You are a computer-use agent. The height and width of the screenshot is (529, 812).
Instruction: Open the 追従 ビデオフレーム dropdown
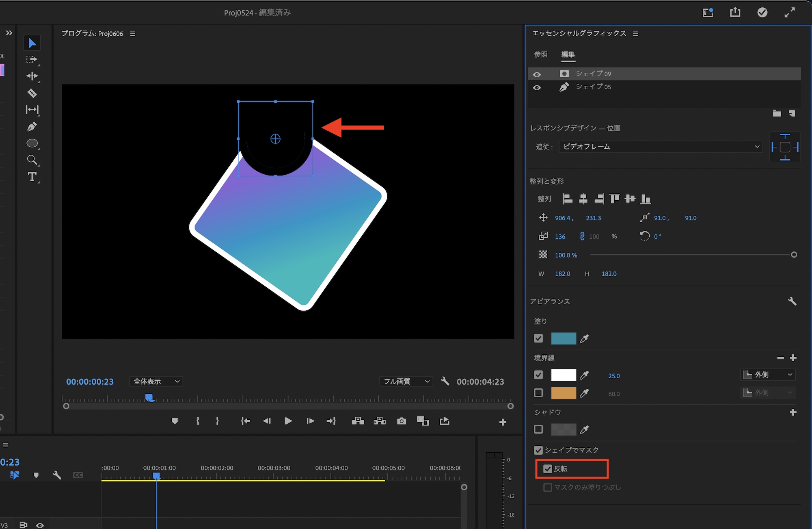coord(660,147)
